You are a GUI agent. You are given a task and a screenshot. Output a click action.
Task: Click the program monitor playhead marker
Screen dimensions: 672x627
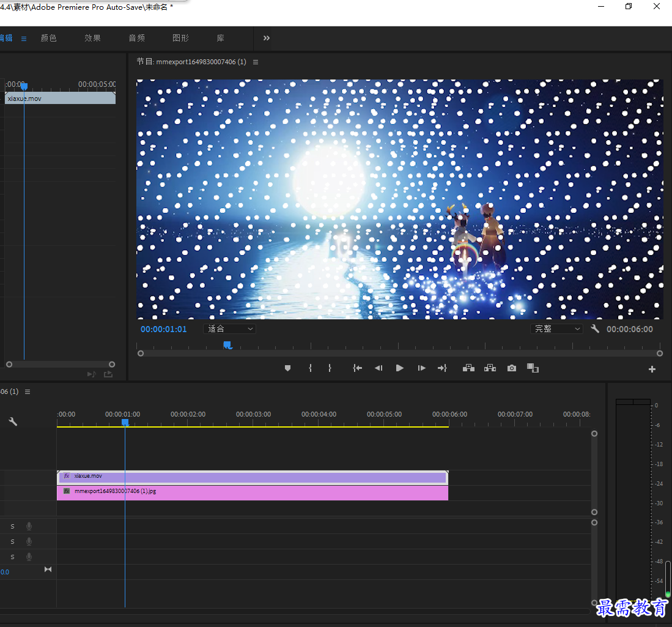pyautogui.click(x=227, y=345)
